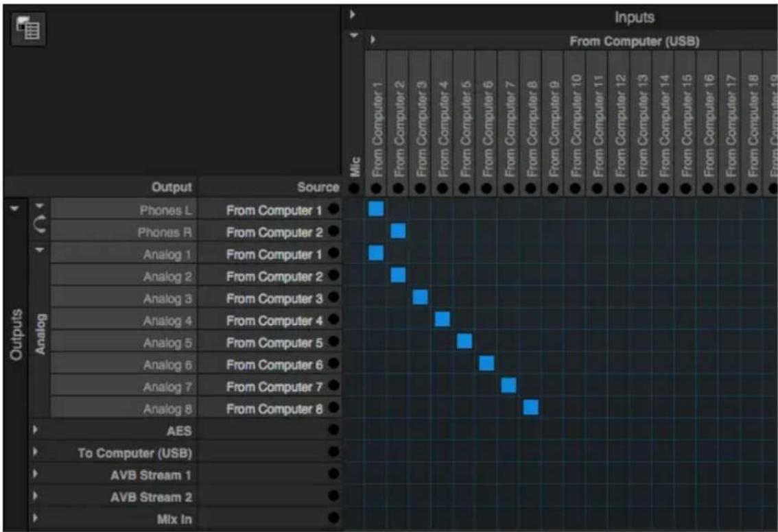The width and height of the screenshot is (778, 532).
Task: Click the black dot in the Analog 2 row
Action: tap(334, 275)
